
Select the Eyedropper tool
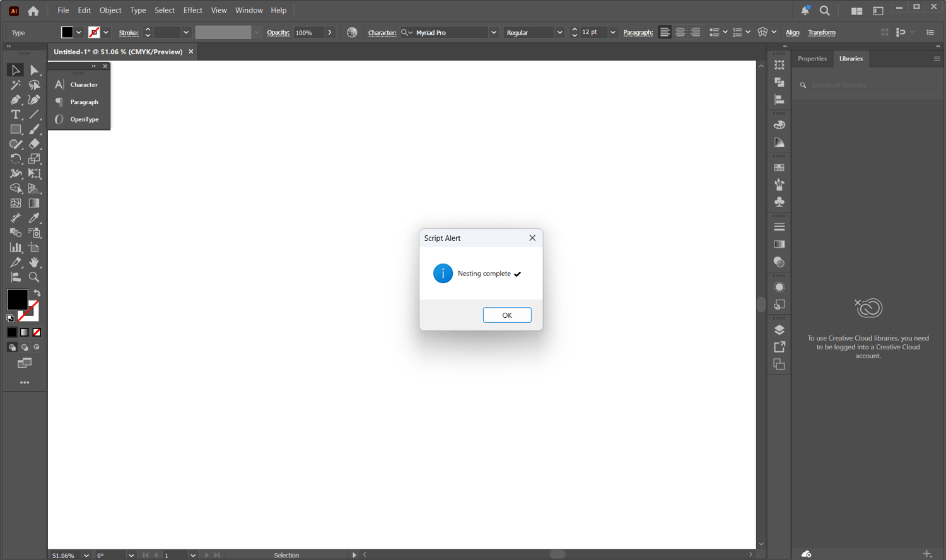click(34, 218)
